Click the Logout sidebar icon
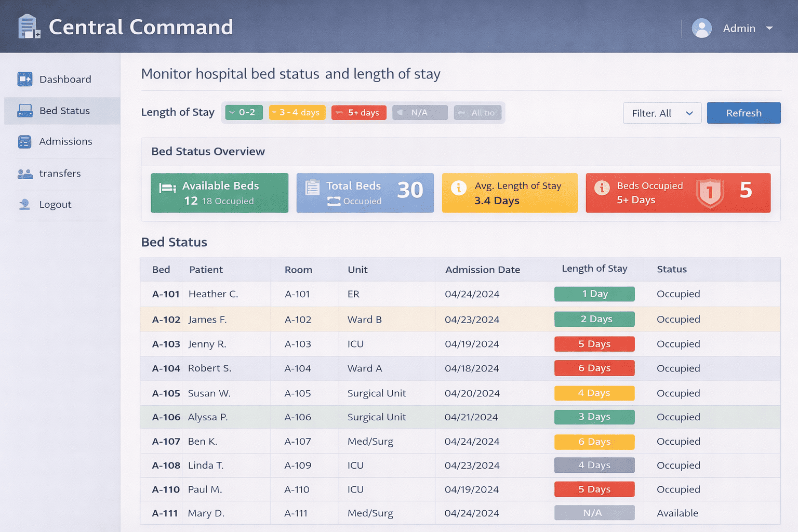Screen dimensions: 798x532 pos(24,204)
